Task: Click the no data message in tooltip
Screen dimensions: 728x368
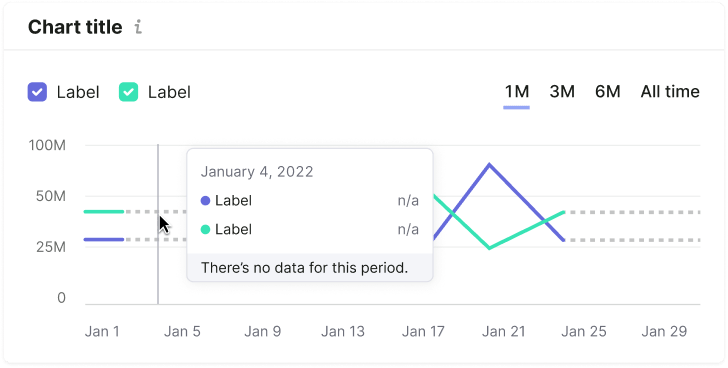Action: [305, 268]
